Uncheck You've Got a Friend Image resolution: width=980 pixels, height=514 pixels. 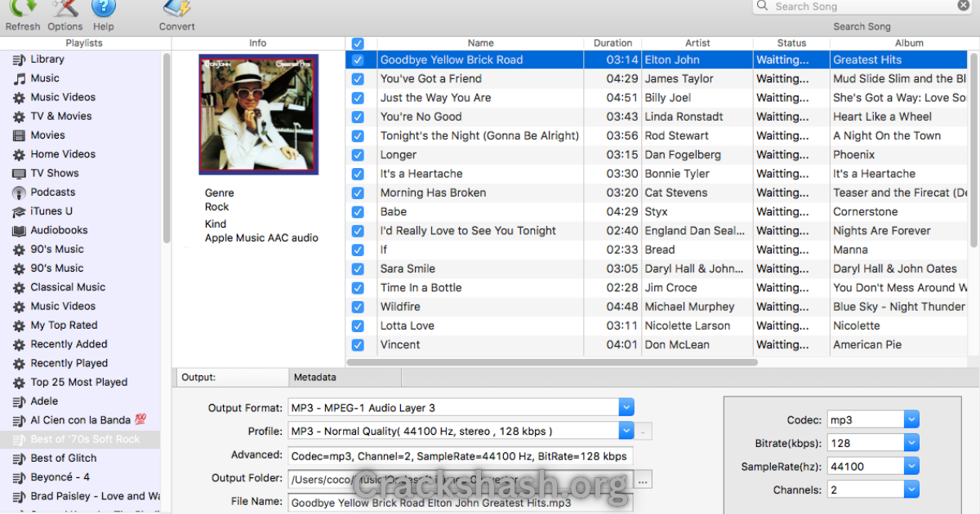pos(357,79)
